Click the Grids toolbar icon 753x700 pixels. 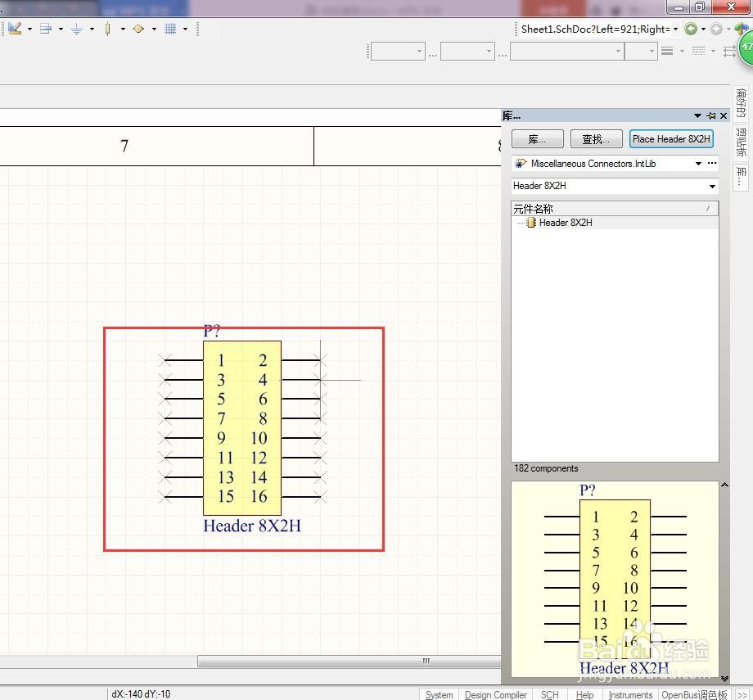[x=170, y=29]
